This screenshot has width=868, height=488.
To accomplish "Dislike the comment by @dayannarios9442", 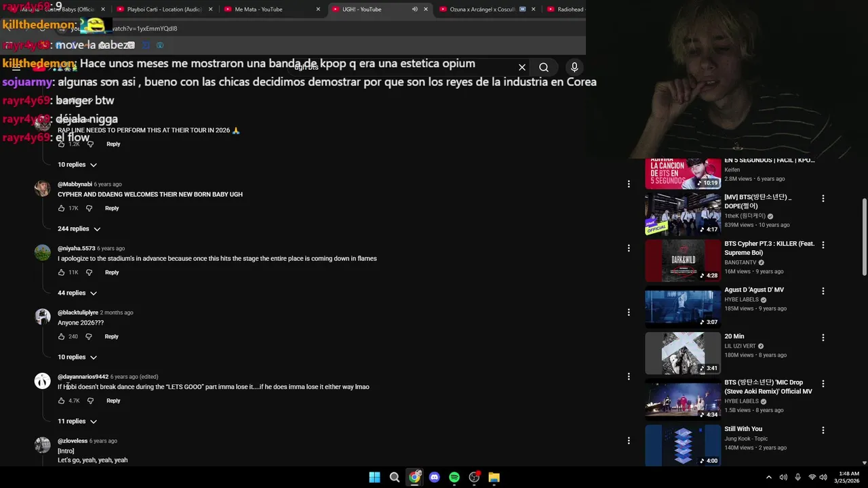I will point(90,401).
